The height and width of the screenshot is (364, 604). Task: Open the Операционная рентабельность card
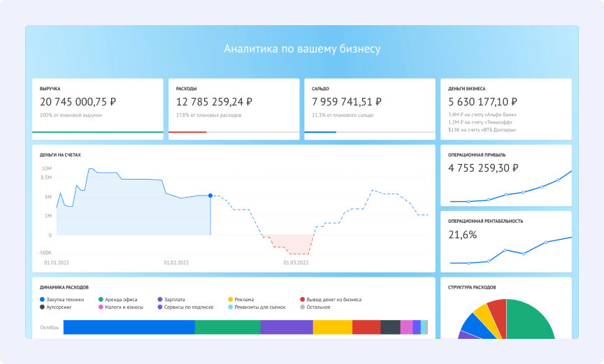tap(506, 242)
